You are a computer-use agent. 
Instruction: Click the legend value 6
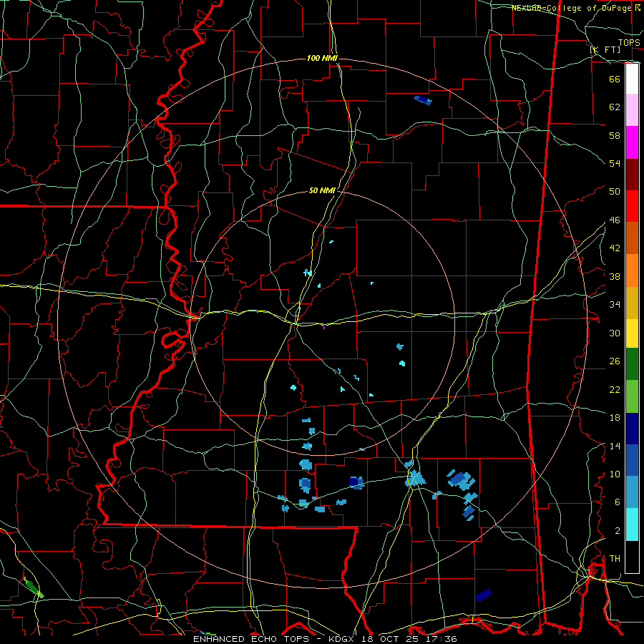pyautogui.click(x=617, y=502)
